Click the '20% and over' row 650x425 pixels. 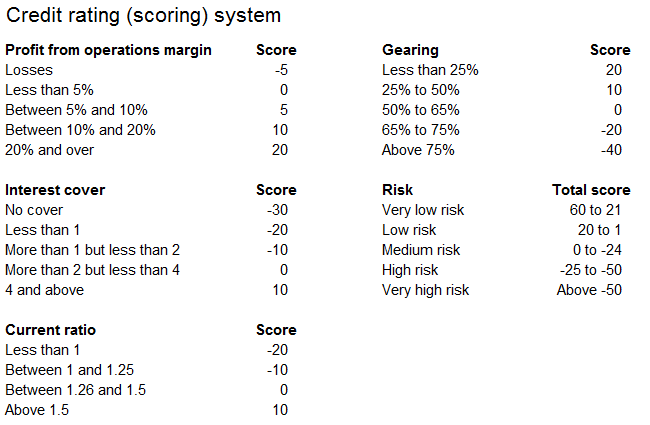coord(146,150)
